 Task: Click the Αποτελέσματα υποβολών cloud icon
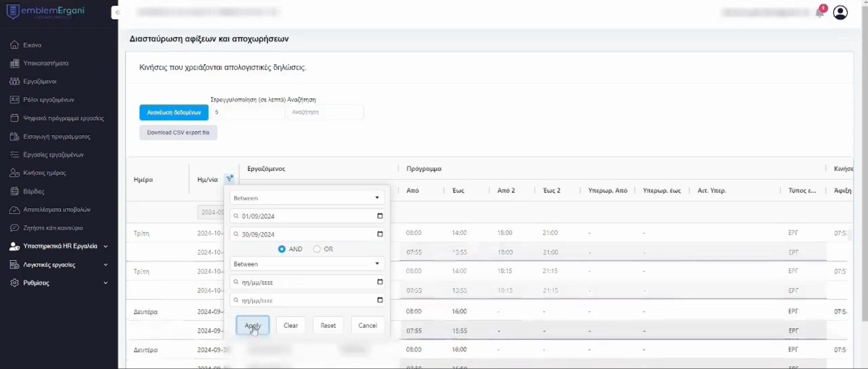(x=14, y=210)
